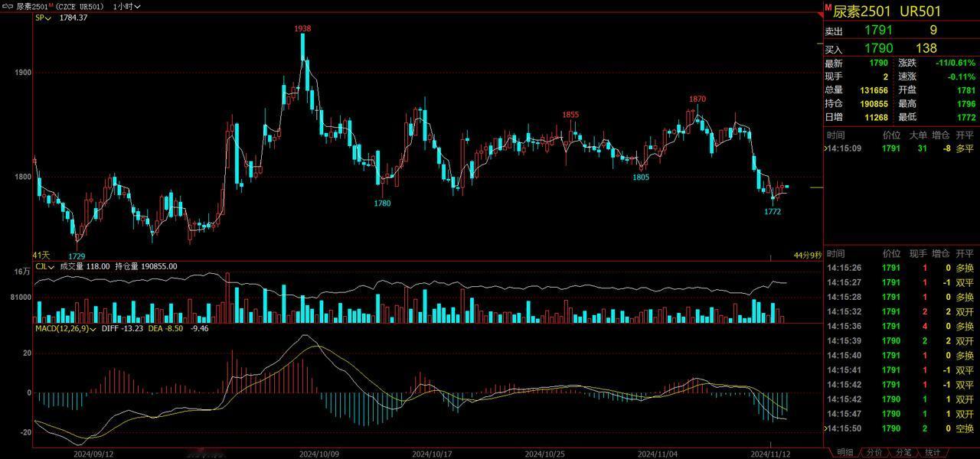This screenshot has height=459, width=980.
Task: Click the 1855 peak label on chart
Action: tap(570, 115)
